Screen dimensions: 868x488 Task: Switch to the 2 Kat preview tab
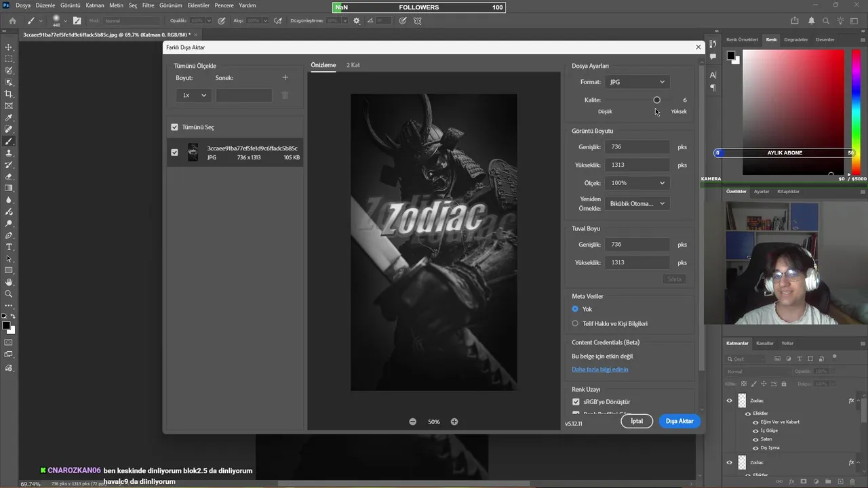click(353, 65)
